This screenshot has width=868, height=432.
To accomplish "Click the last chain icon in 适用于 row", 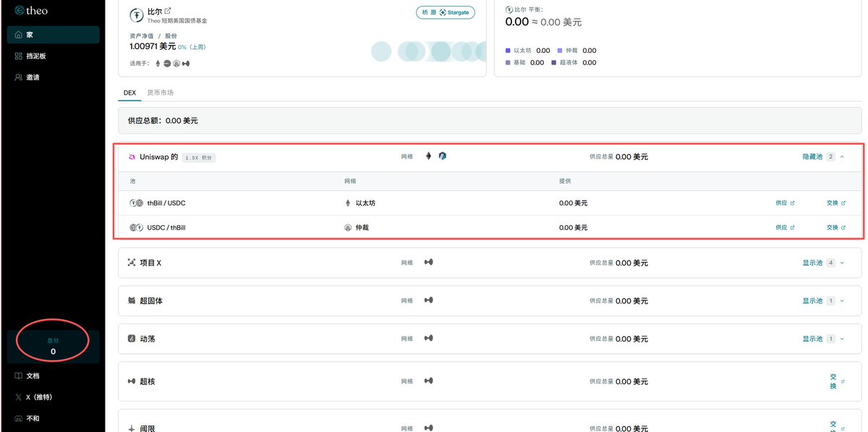I will pyautogui.click(x=186, y=63).
